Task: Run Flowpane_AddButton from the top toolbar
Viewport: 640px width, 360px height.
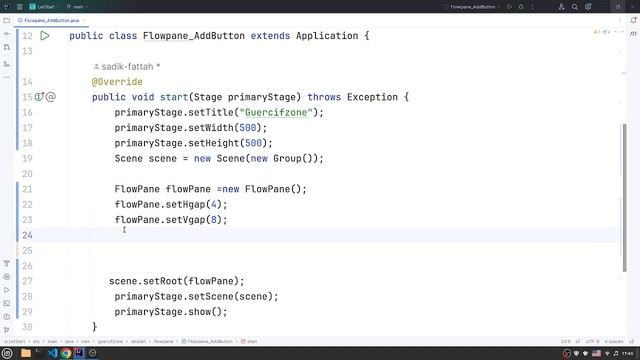Action: (509, 7)
